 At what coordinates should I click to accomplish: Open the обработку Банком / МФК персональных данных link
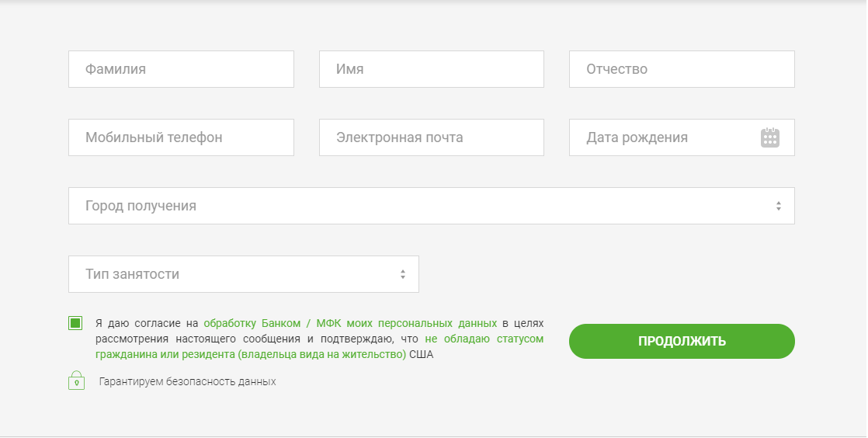click(x=349, y=323)
